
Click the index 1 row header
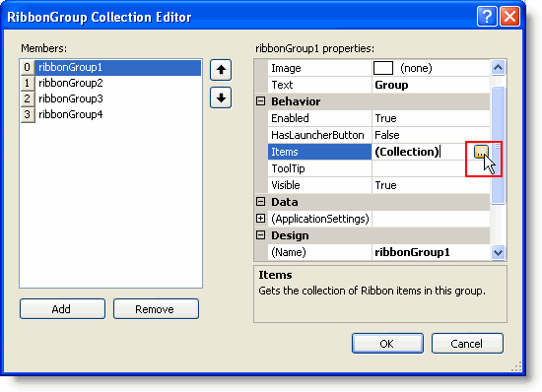pyautogui.click(x=28, y=83)
